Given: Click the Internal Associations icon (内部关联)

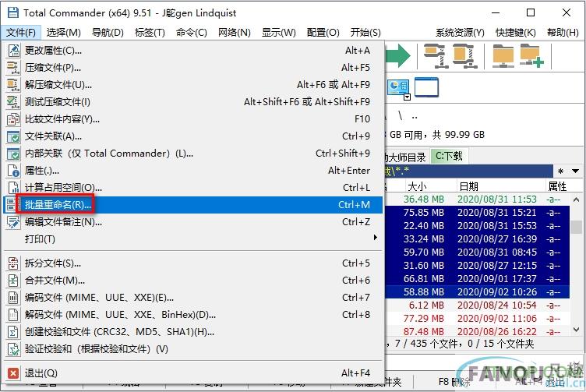Looking at the screenshot, I should 13,154.
